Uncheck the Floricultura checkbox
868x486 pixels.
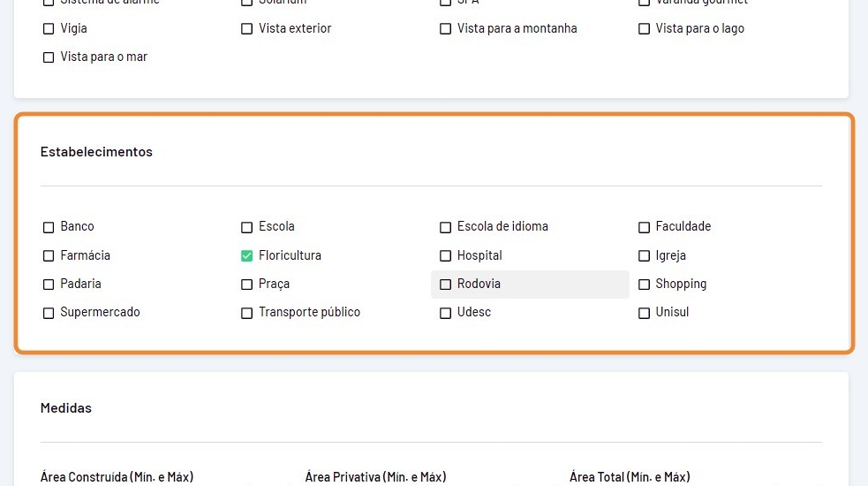click(247, 256)
